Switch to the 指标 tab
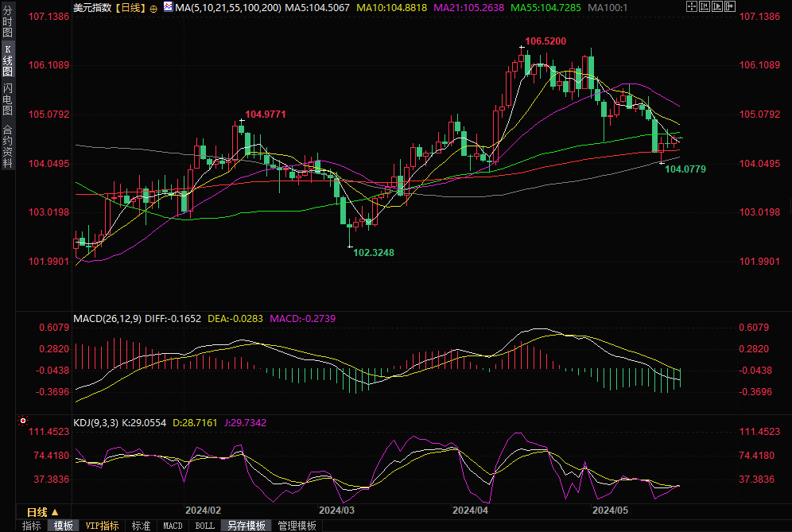 (x=31, y=526)
